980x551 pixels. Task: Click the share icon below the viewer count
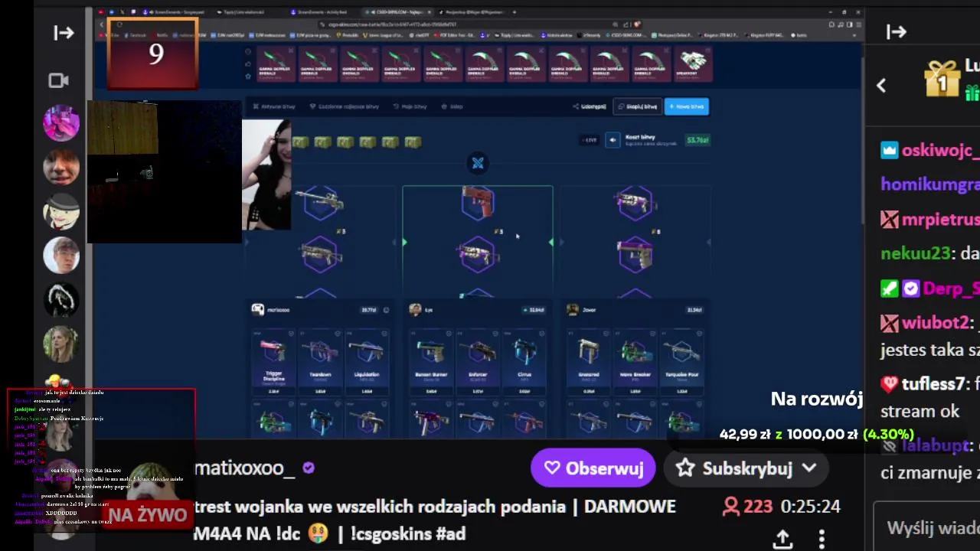click(x=782, y=540)
